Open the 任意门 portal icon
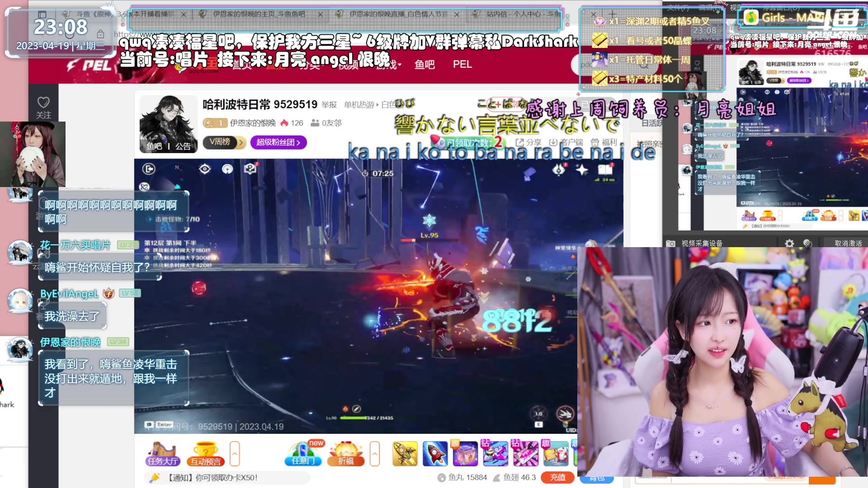Image resolution: width=868 pixels, height=488 pixels. 303,454
